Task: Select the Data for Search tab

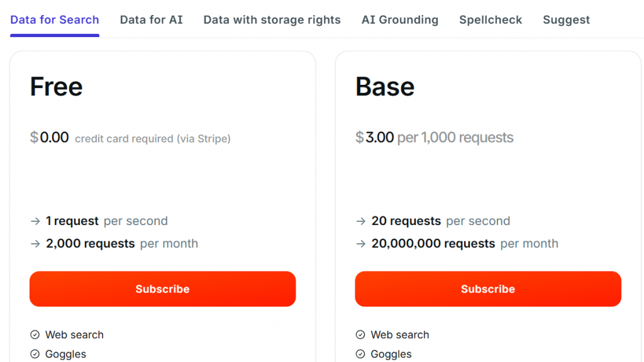Action: [x=55, y=19]
